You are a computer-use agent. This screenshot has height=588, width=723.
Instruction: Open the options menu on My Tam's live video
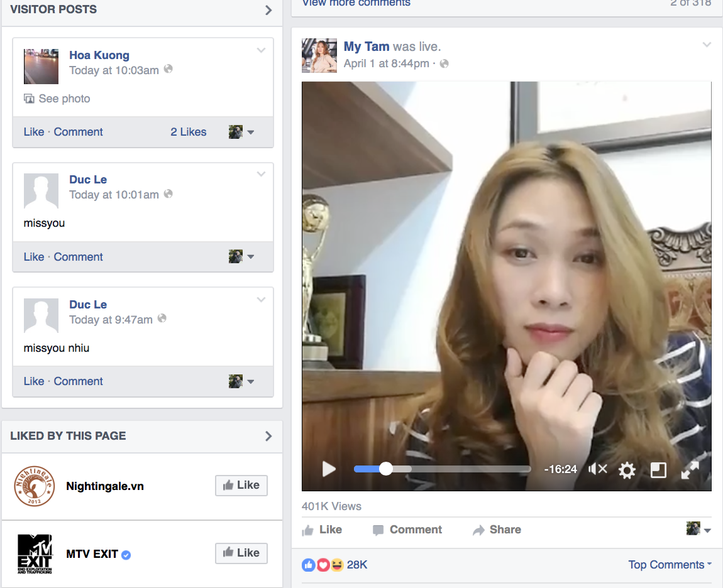pyautogui.click(x=707, y=45)
